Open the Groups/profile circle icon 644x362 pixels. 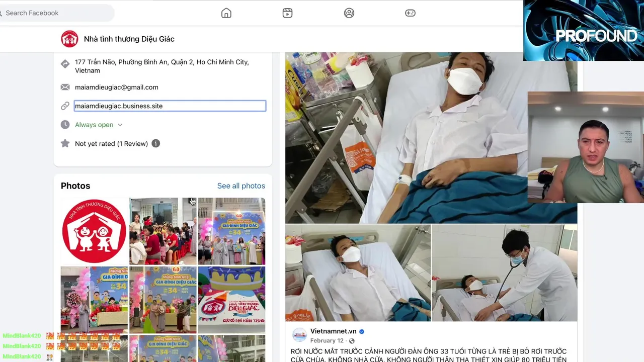(349, 13)
